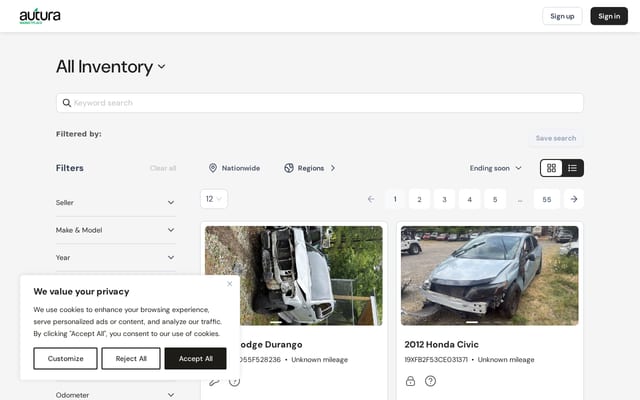
Task: Click the Nationwide location pin icon
Action: (x=213, y=168)
